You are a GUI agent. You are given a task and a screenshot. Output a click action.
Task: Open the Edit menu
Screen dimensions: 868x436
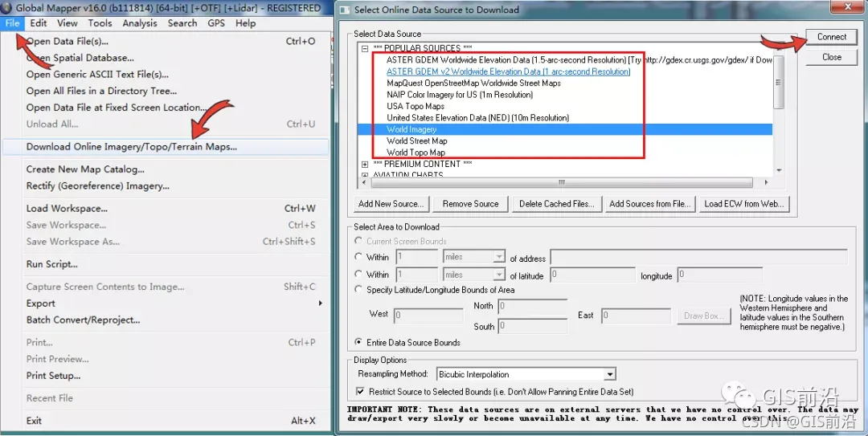coord(39,23)
